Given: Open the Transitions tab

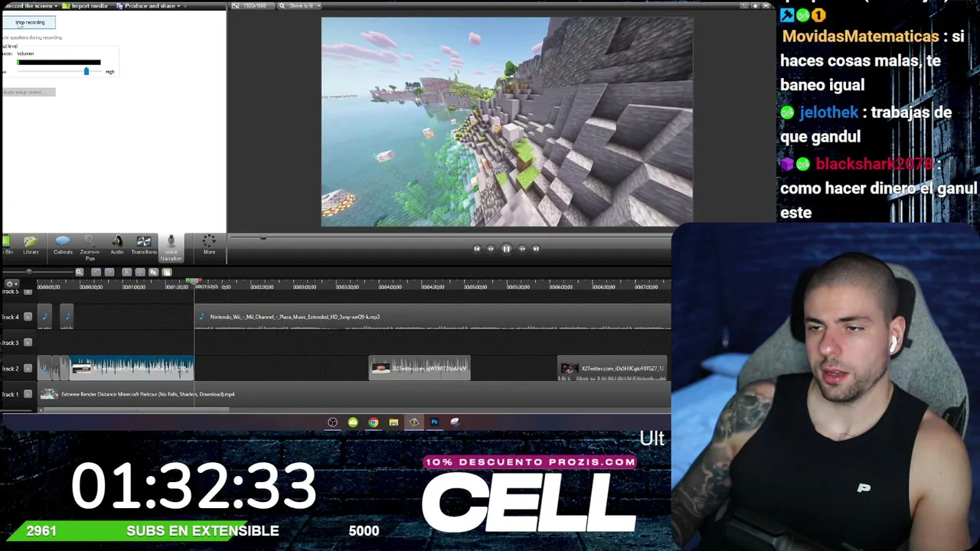Looking at the screenshot, I should pos(144,245).
